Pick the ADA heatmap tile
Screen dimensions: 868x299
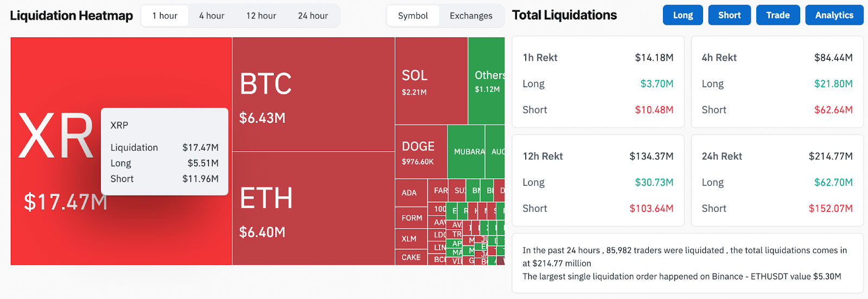pos(411,193)
